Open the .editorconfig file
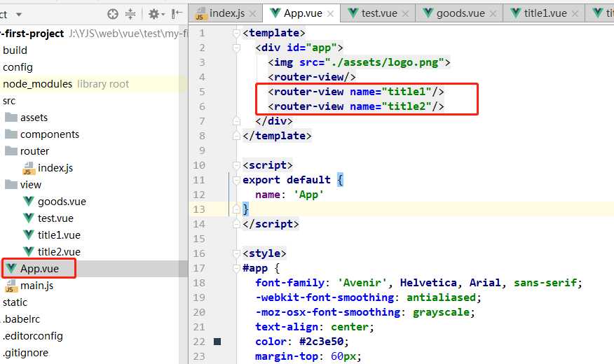The height and width of the screenshot is (364, 614). coord(32,336)
